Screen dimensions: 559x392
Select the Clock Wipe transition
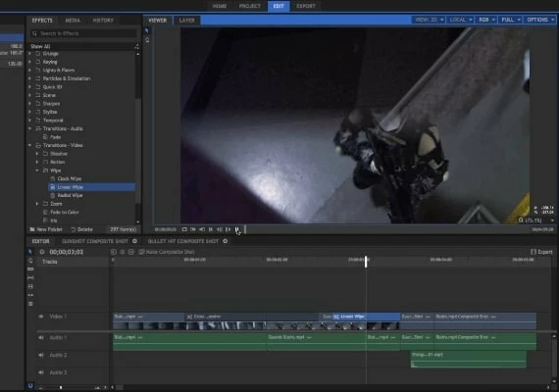(x=70, y=179)
